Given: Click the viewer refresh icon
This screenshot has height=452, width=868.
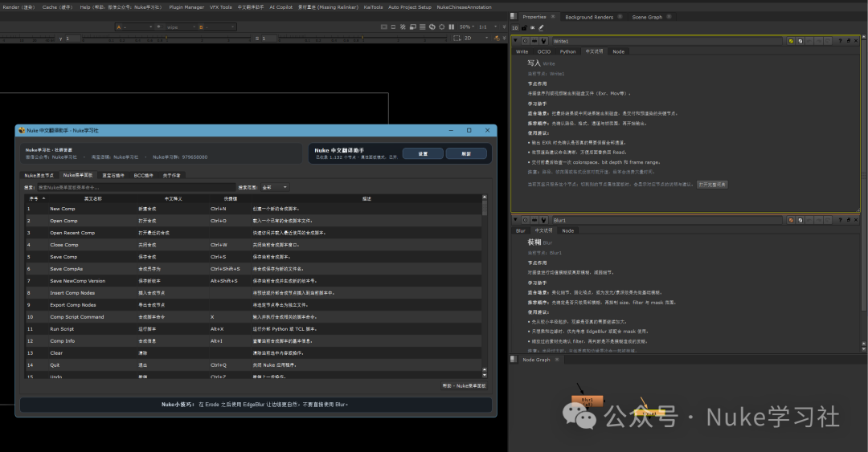Looking at the screenshot, I should (x=432, y=26).
